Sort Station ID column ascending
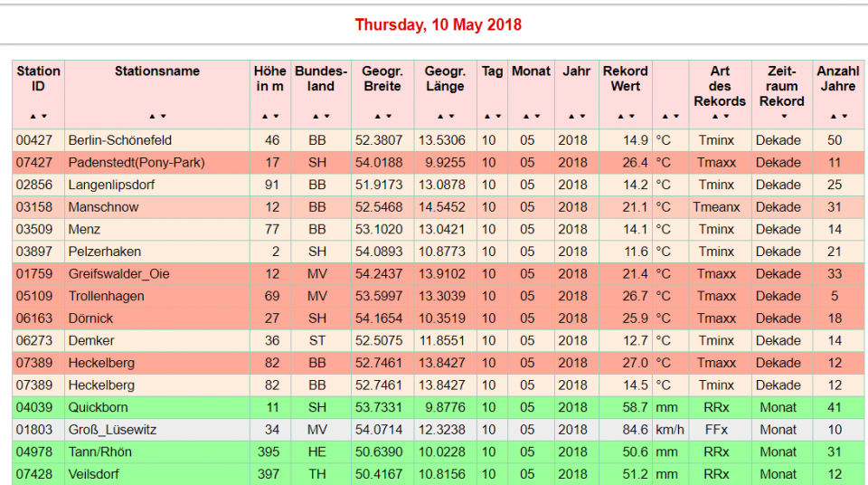 [33, 117]
